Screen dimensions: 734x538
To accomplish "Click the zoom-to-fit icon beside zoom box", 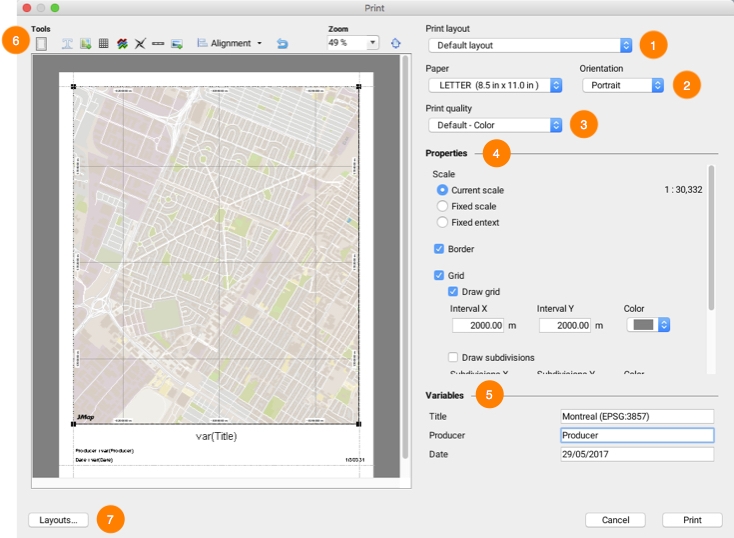I will (396, 43).
